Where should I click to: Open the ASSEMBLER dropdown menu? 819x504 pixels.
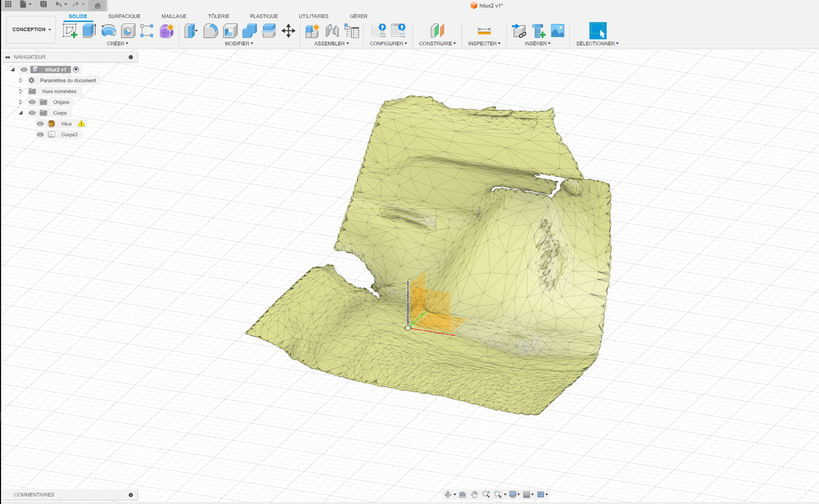pyautogui.click(x=332, y=44)
